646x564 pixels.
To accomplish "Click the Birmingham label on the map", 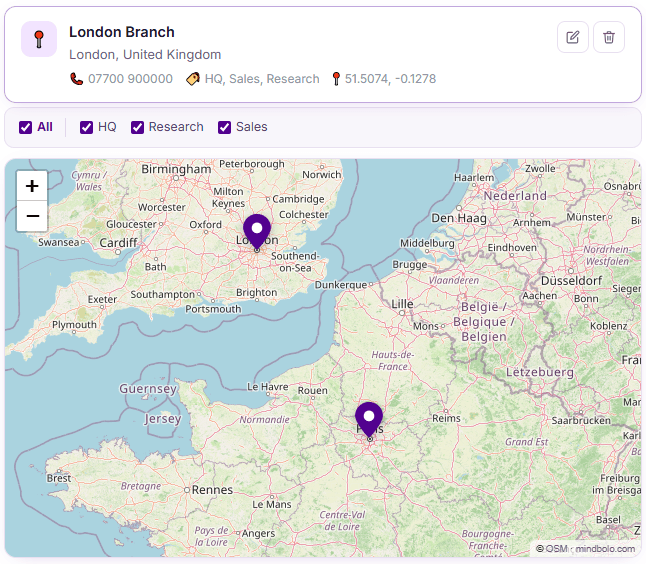I will [x=176, y=169].
